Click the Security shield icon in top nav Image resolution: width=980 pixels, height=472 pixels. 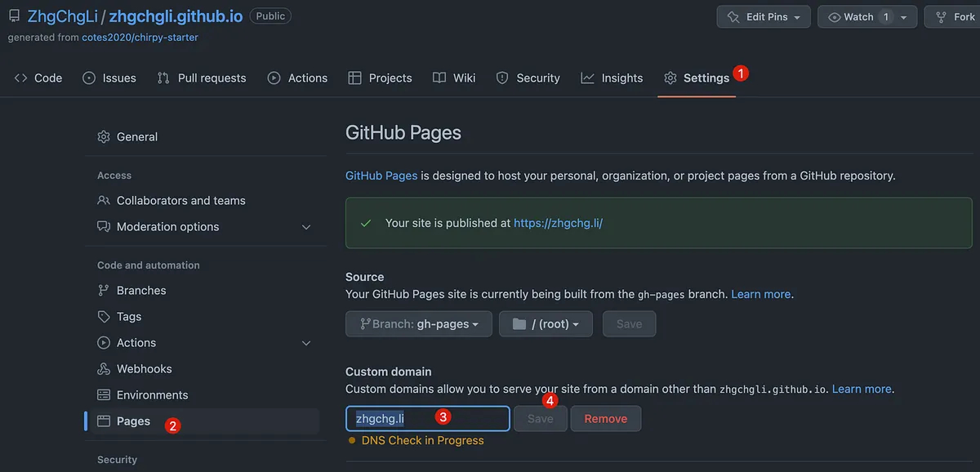tap(502, 78)
